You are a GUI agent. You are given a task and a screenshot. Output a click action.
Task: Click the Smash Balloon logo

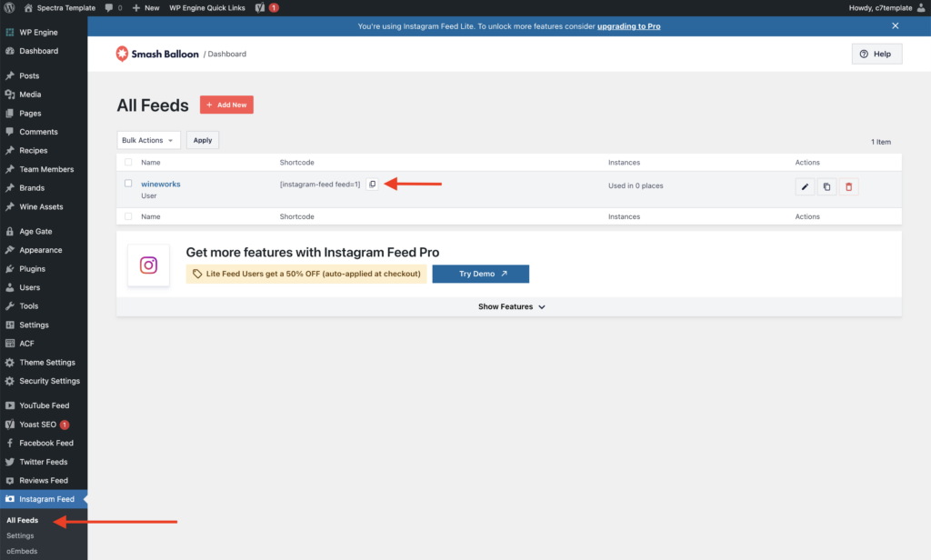tap(157, 54)
